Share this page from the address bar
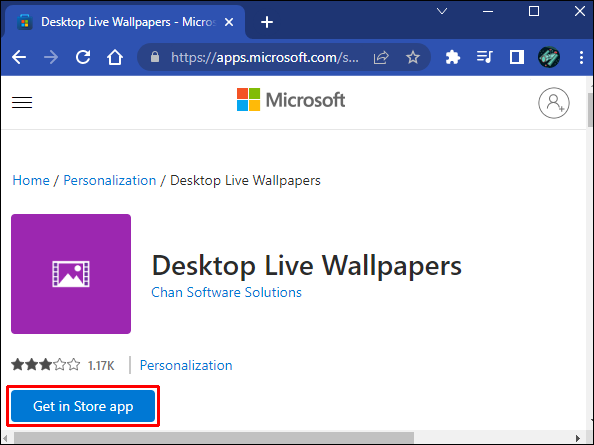 381,58
